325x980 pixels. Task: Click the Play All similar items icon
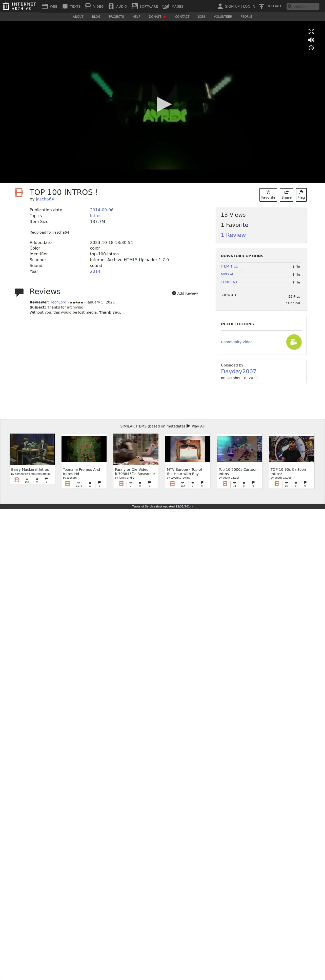pos(188,426)
